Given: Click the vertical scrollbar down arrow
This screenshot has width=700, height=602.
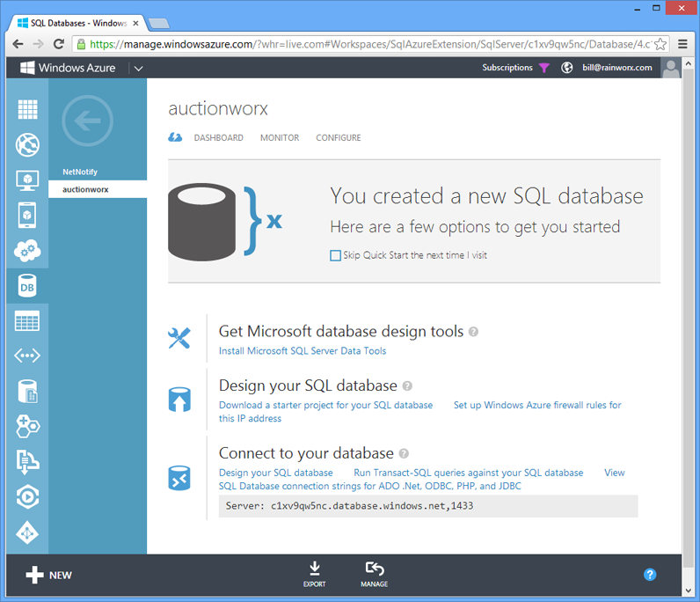Looking at the screenshot, I should click(x=688, y=590).
